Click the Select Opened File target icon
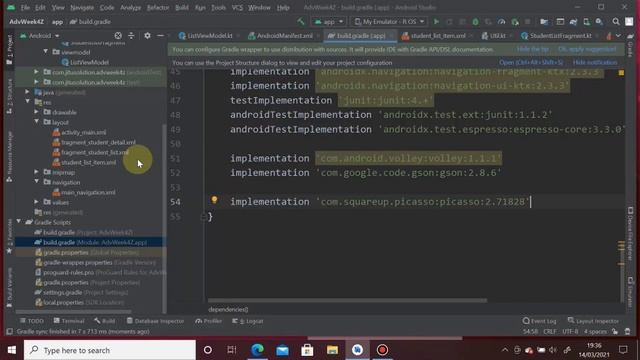This screenshot has width=640, height=360. tap(118, 36)
